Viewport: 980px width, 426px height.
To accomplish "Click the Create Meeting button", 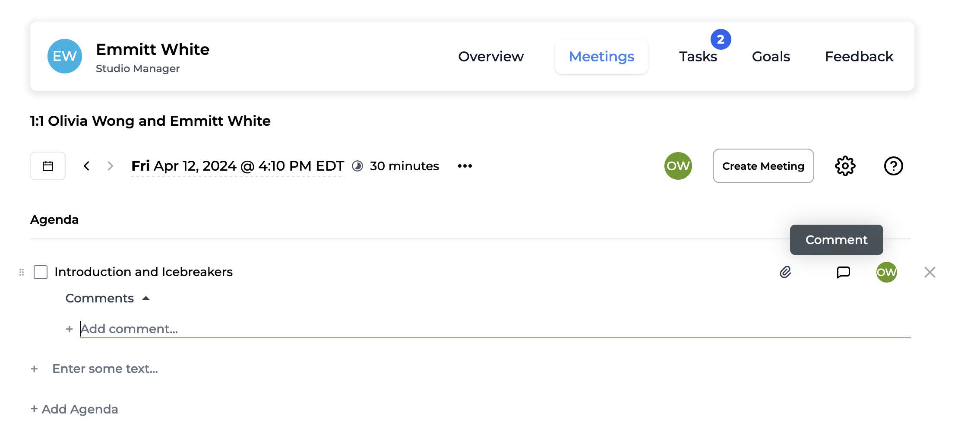I will click(763, 166).
